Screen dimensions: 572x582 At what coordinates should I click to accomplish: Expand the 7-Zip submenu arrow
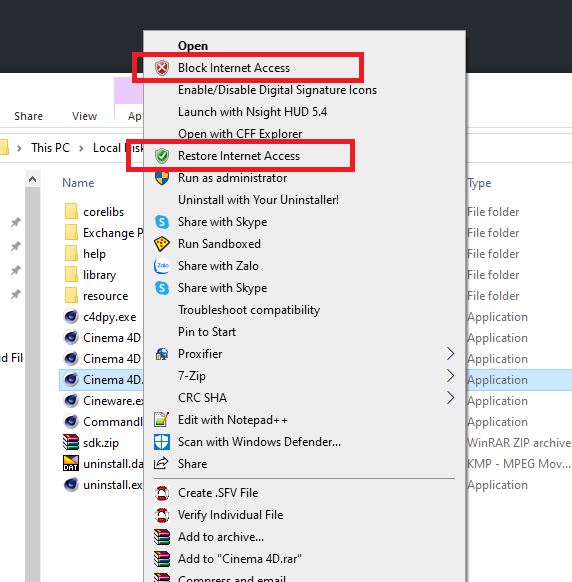click(450, 376)
